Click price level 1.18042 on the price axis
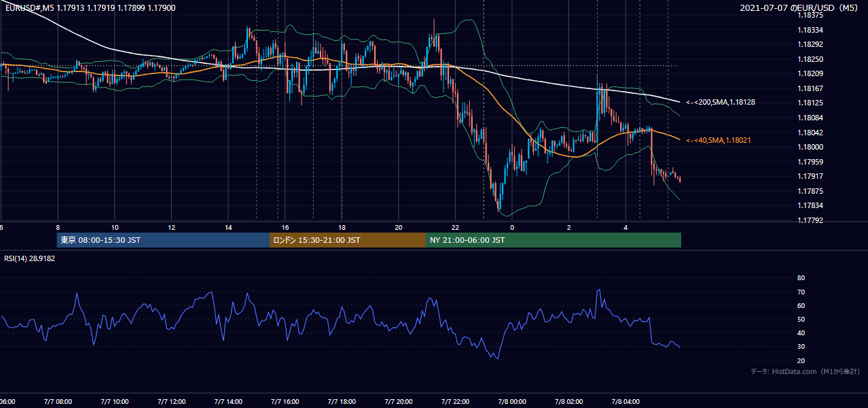 [x=810, y=133]
